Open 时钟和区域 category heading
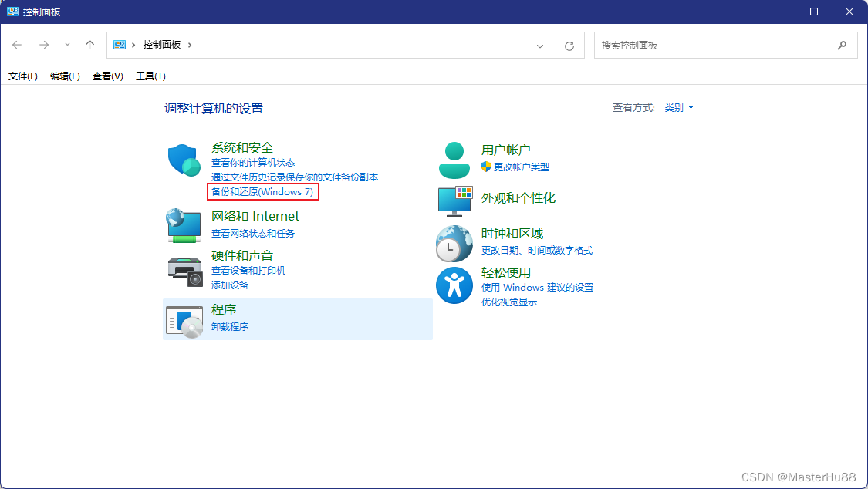 [x=512, y=234]
